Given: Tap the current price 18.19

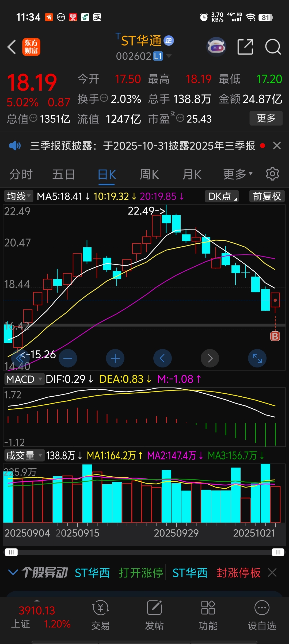Looking at the screenshot, I should (32, 82).
